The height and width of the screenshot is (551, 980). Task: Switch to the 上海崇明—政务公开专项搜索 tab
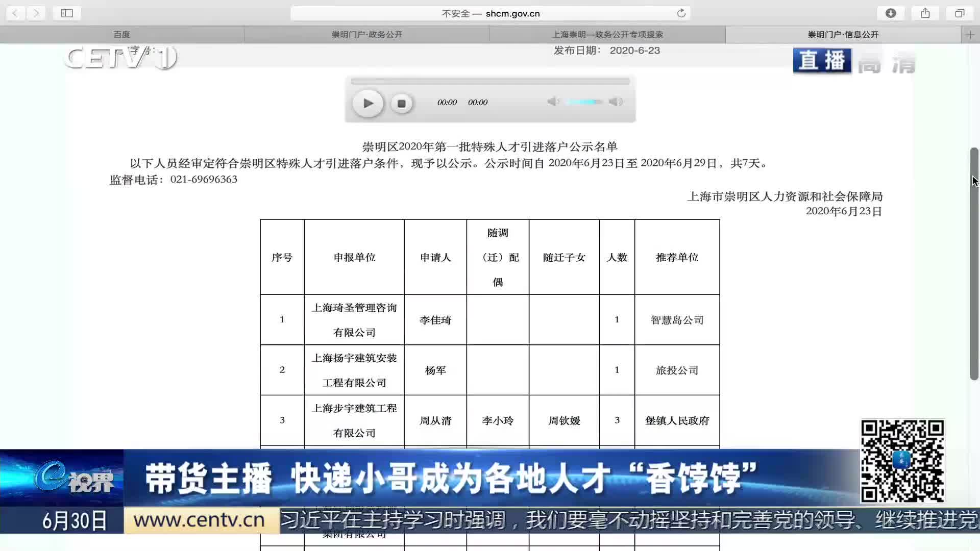(x=607, y=35)
